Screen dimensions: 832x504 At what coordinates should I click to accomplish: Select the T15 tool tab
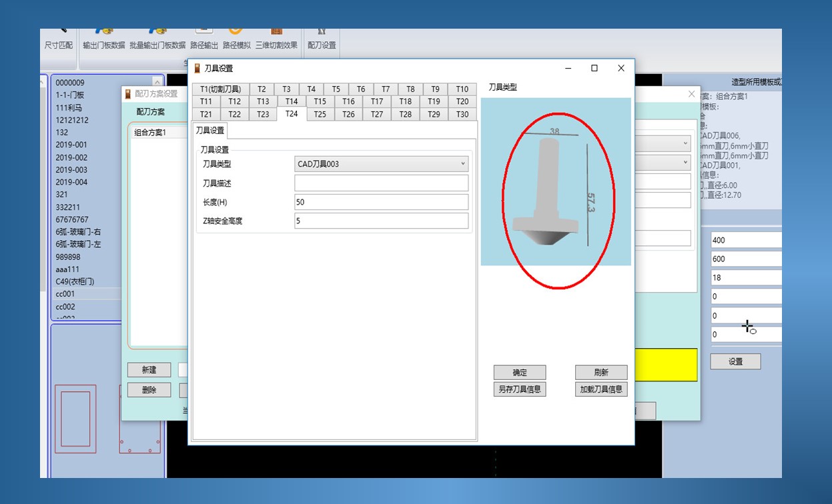[x=320, y=101]
